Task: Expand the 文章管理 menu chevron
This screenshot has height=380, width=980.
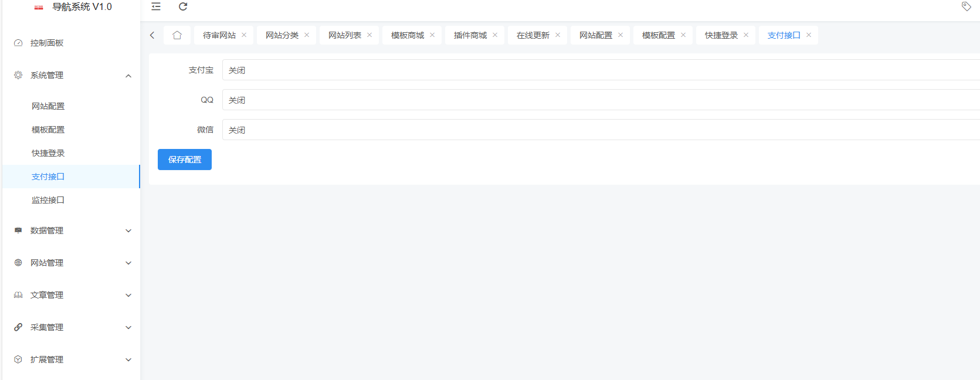Action: click(x=128, y=295)
